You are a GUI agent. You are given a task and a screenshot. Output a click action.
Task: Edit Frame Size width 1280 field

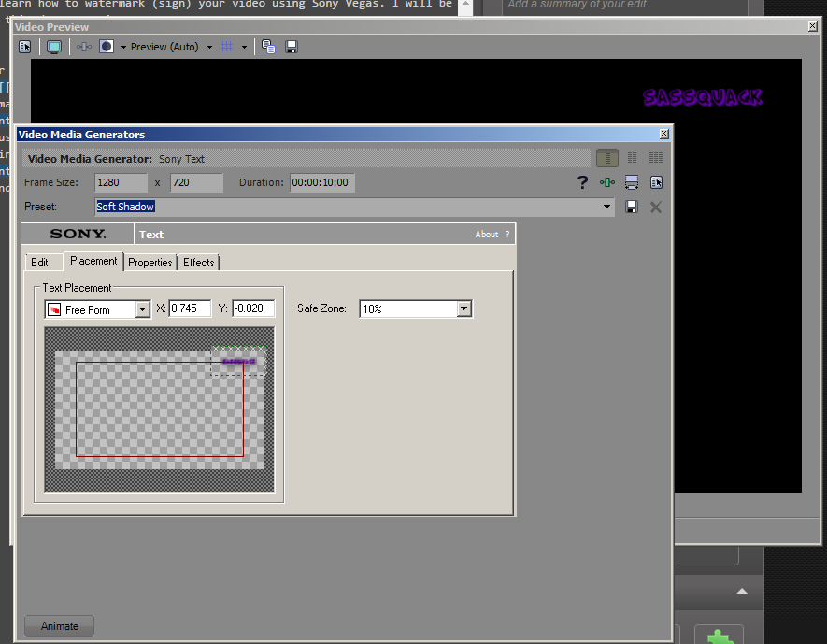tap(121, 182)
